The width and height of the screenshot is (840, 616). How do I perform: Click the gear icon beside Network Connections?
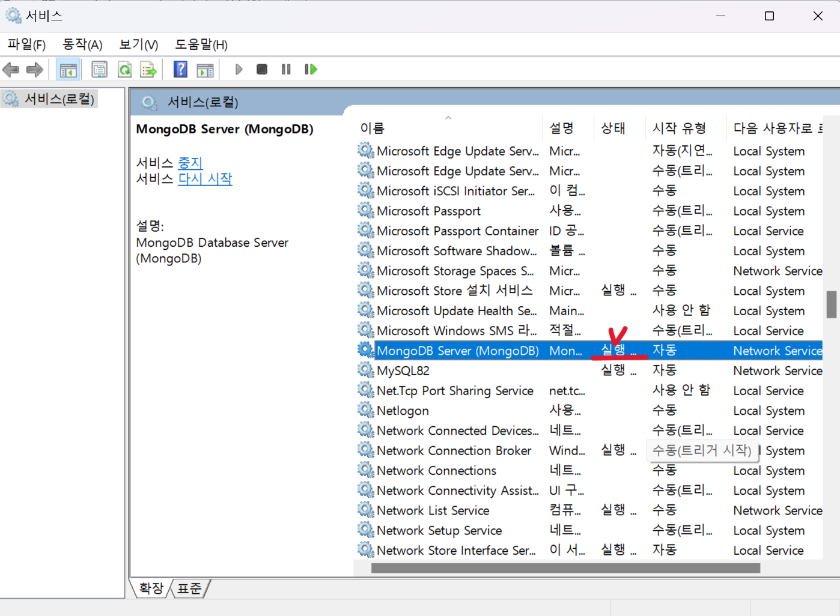(366, 469)
